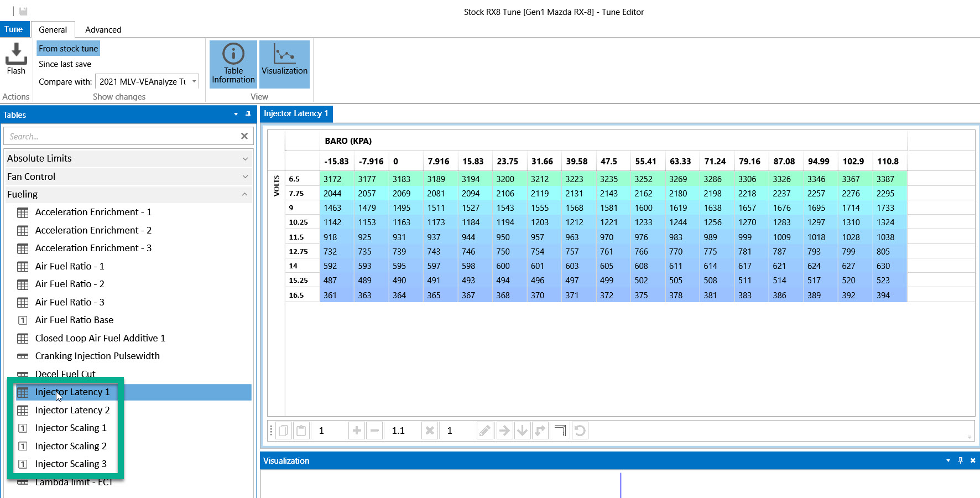This screenshot has width=980, height=498.
Task: Select cell value 3172 in the table
Action: coord(337,179)
